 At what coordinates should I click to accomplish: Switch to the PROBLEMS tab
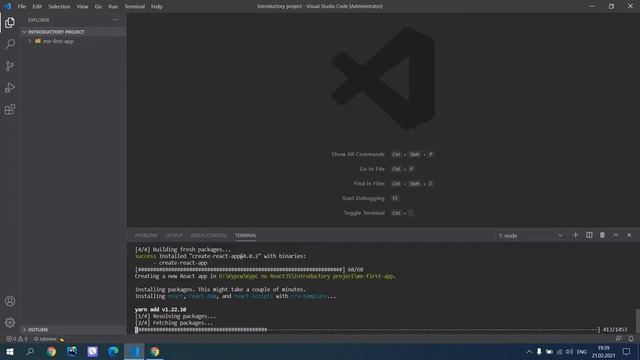click(x=146, y=236)
